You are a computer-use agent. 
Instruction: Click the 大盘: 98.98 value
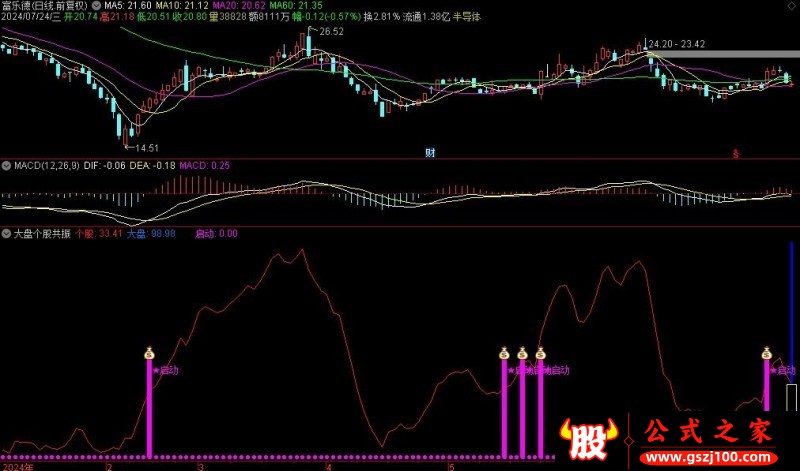tap(151, 234)
